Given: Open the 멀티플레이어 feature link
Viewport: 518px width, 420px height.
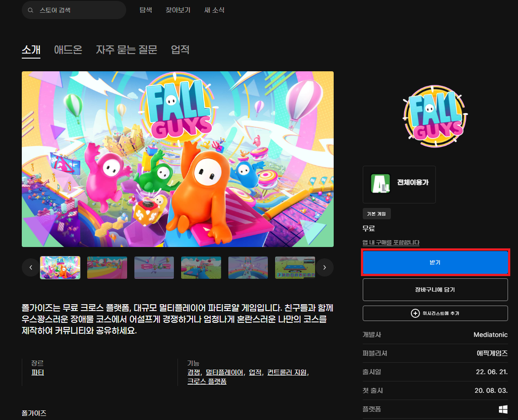Looking at the screenshot, I should coord(224,372).
